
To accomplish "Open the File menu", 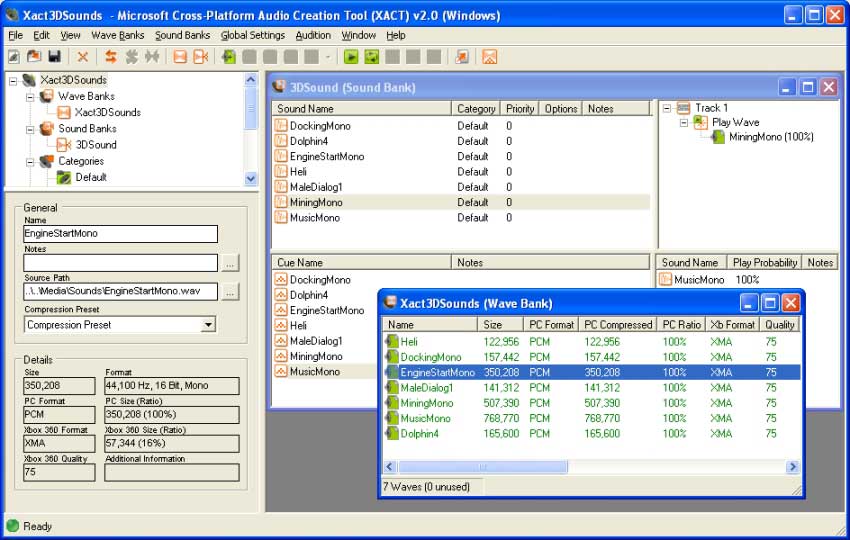I will pyautogui.click(x=16, y=35).
